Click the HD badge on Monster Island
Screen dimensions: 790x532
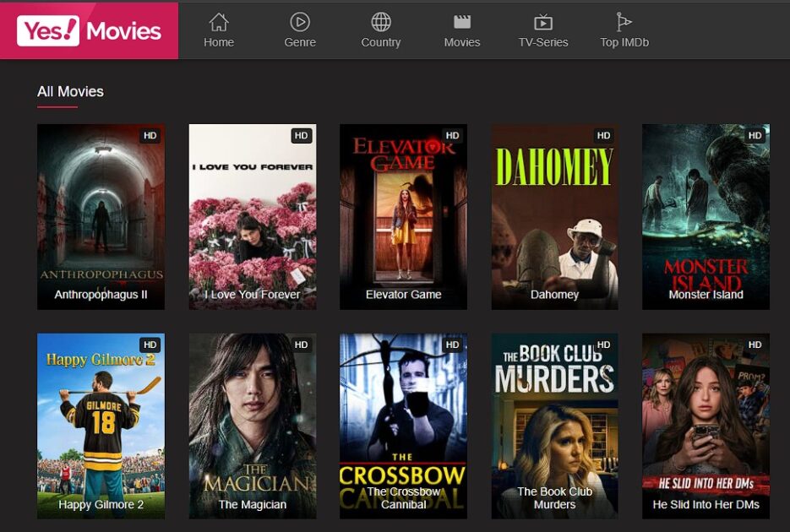pyautogui.click(x=755, y=135)
